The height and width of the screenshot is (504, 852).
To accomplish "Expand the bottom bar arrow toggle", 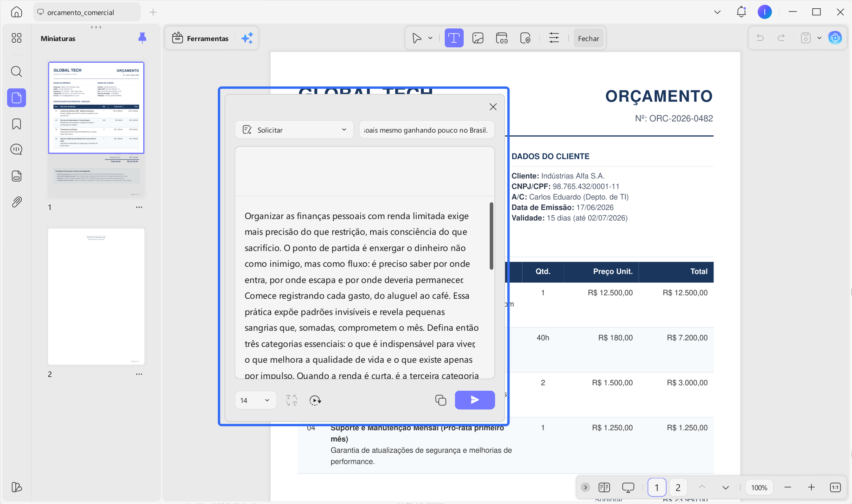I will point(585,487).
